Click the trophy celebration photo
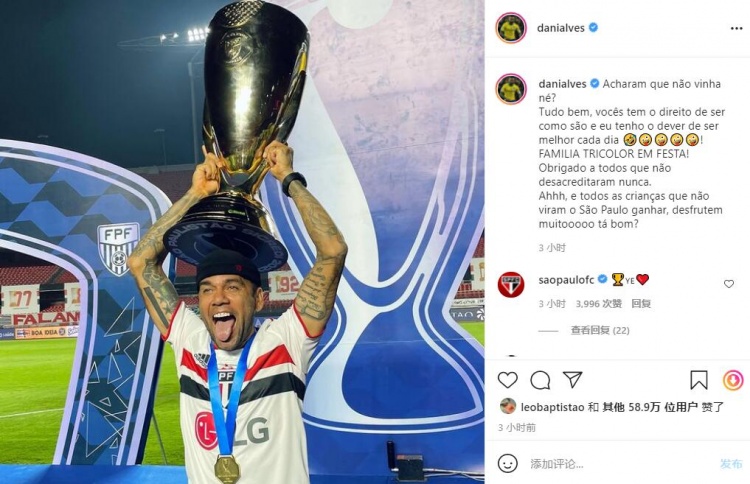Screen dimensions: 750x484 coord(242,242)
